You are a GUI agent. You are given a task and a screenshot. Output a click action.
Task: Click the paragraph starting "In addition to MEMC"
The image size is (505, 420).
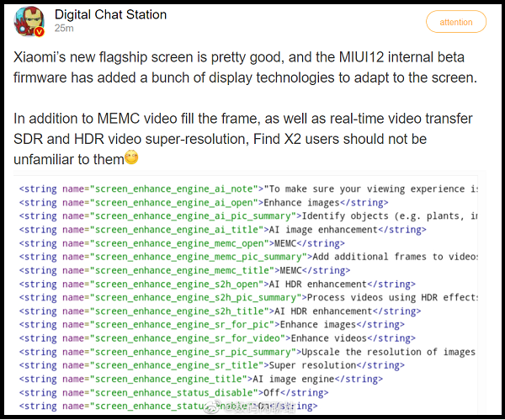243,139
